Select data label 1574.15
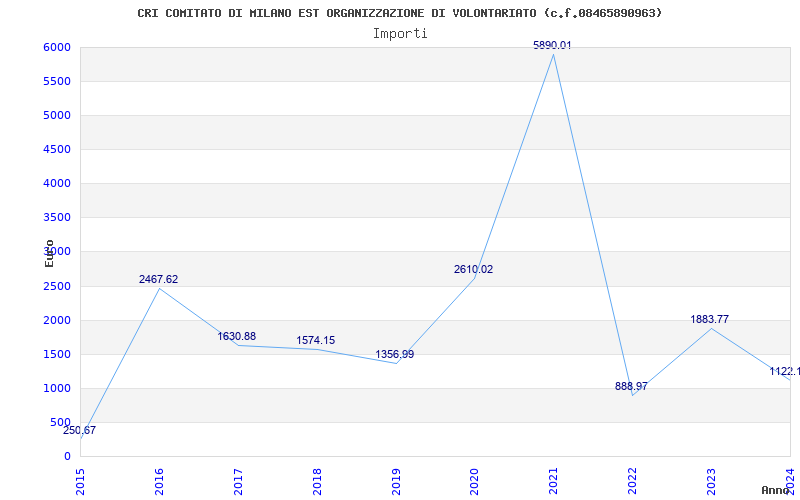 pos(316,340)
